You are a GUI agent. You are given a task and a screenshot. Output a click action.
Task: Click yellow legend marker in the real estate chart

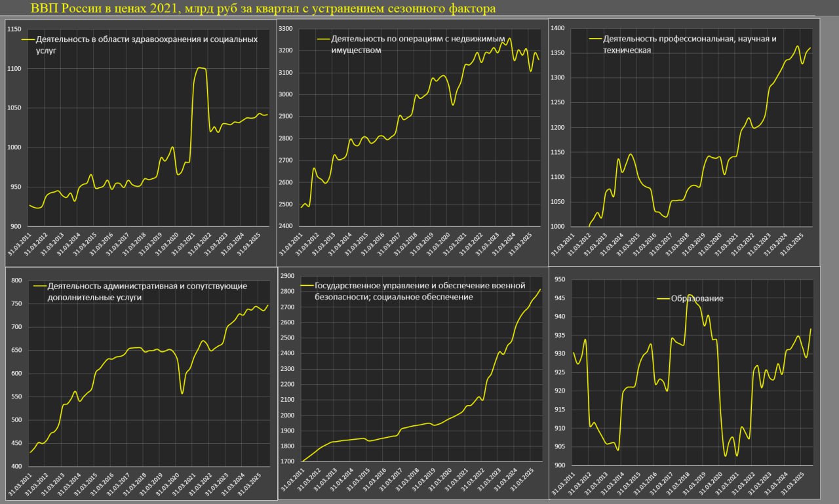coord(323,39)
